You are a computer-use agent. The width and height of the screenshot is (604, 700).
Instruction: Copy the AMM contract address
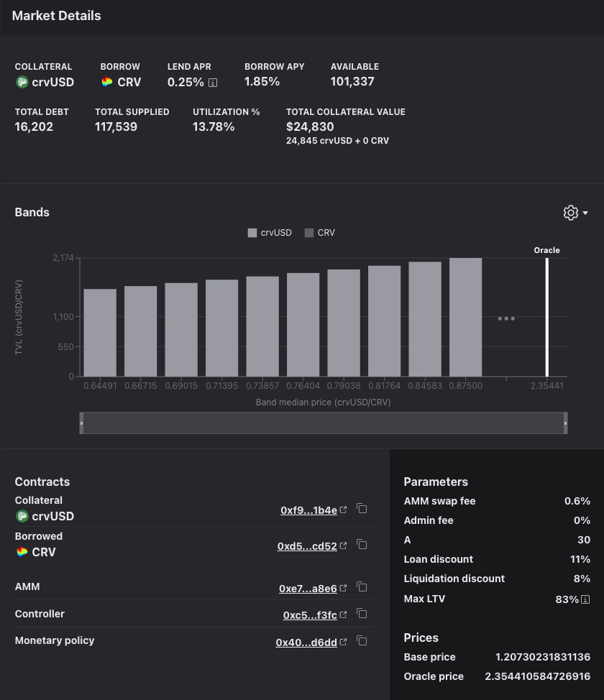pos(362,587)
